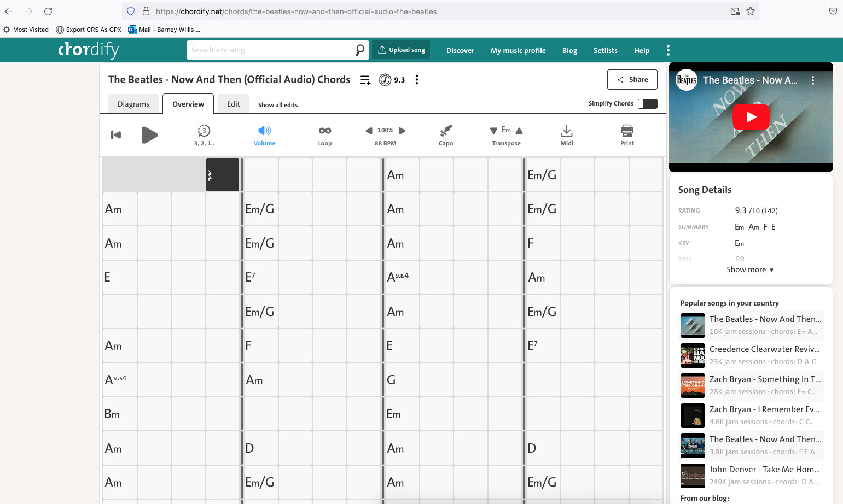
Task: Open the Edit tab
Action: click(234, 104)
